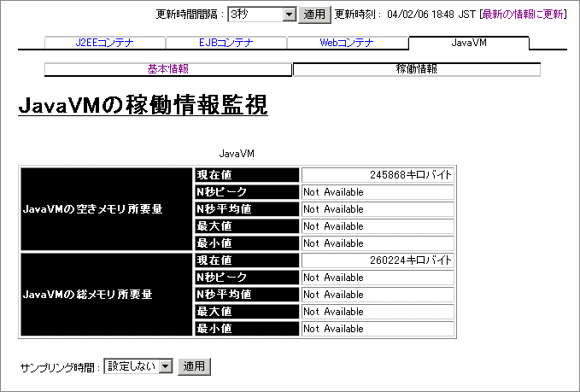The height and width of the screenshot is (392, 580).
Task: Click the 245868キロバイト free memory value
Action: [377, 175]
